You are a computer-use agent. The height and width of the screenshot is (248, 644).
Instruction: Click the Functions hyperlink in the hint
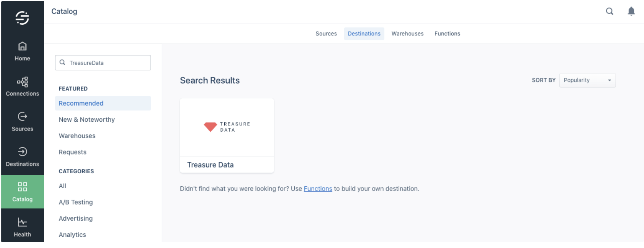[318, 189]
